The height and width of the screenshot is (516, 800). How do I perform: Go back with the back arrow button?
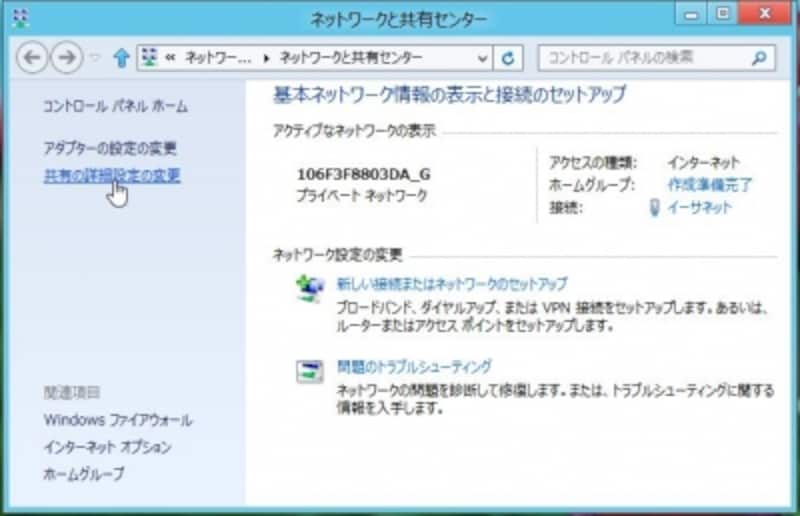click(x=32, y=58)
